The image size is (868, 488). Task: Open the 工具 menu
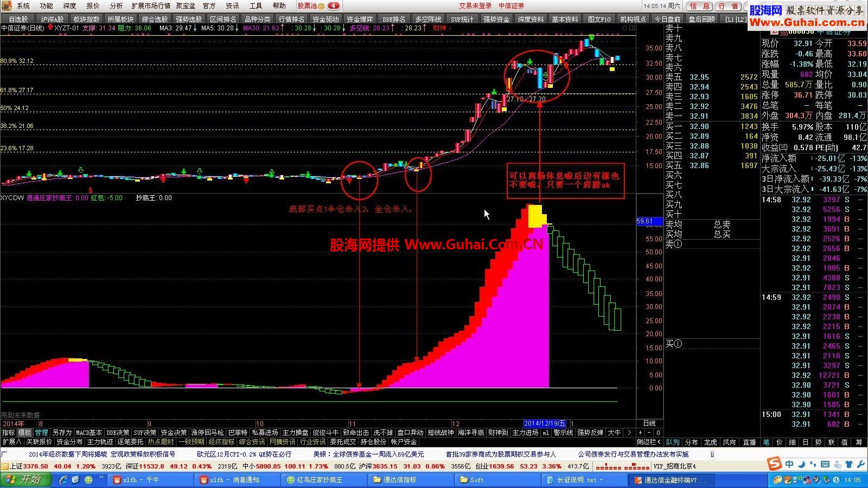(x=256, y=5)
